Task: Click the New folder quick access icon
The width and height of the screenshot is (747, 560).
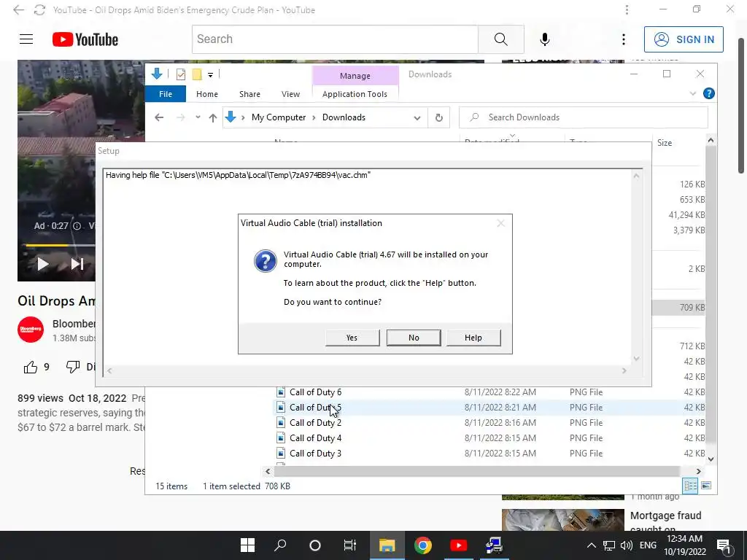Action: (x=197, y=74)
